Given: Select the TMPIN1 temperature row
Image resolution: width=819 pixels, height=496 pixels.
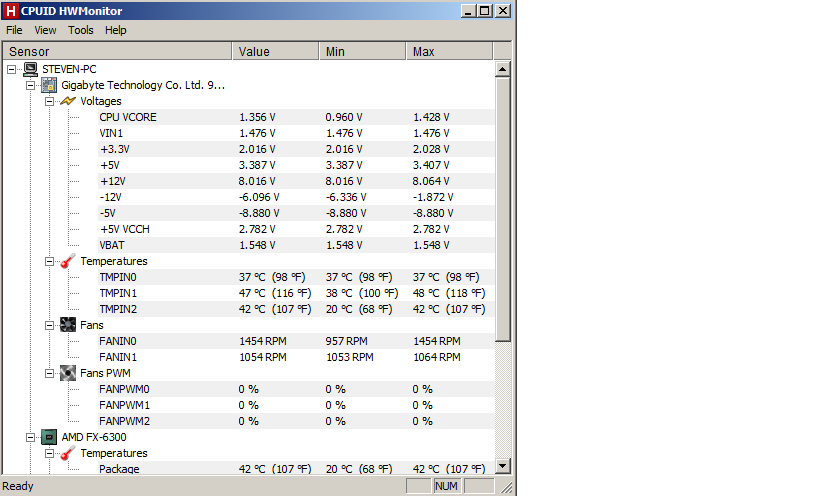Looking at the screenshot, I should tap(296, 293).
